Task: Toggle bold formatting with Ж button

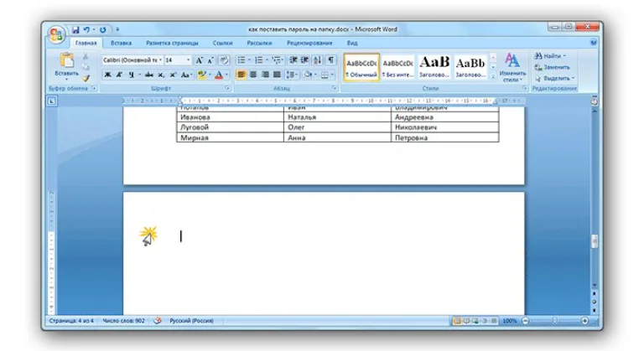Action: coord(107,75)
